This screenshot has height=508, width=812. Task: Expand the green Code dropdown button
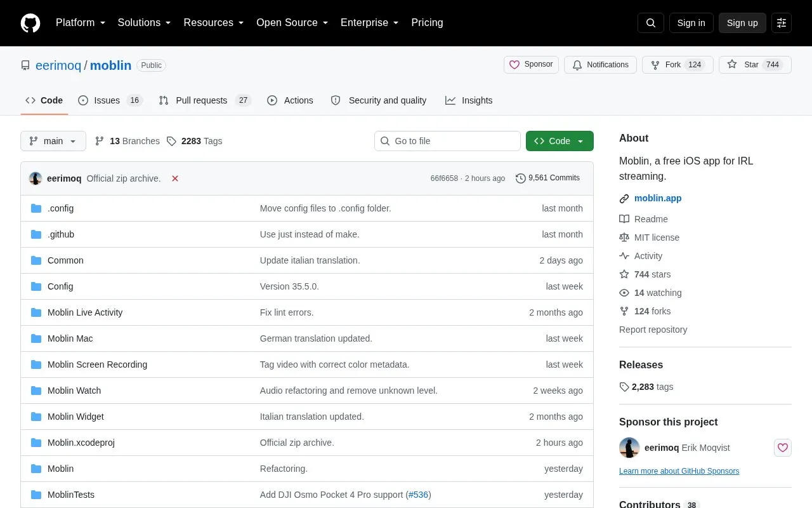[560, 141]
